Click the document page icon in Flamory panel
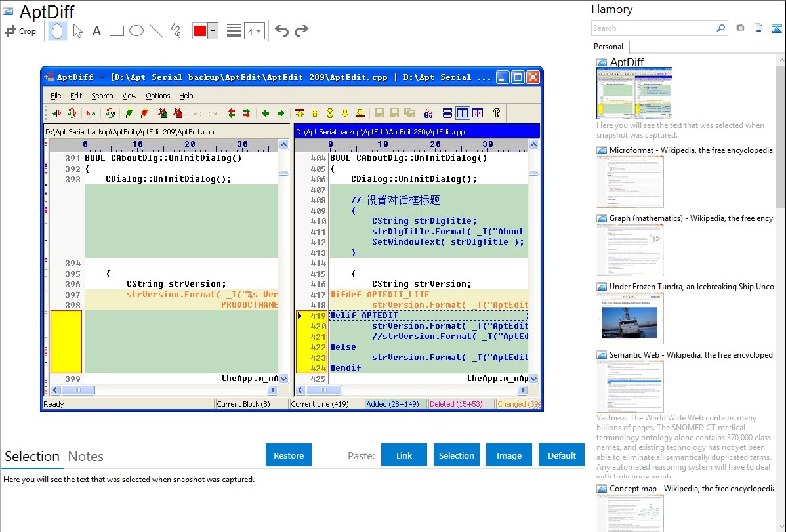The image size is (786, 532). tap(758, 28)
